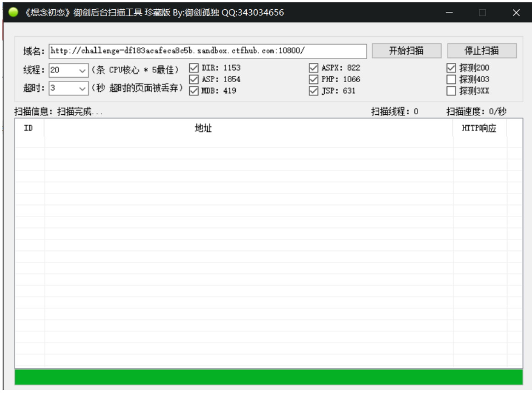Toggle the JSP: 631 checkbox
Image resolution: width=532 pixels, height=393 pixels.
pos(314,91)
